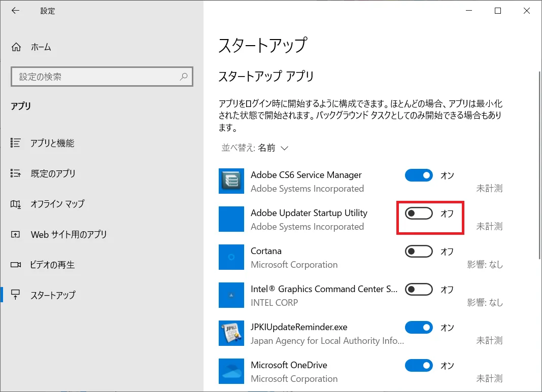
Task: Click JPKIUpdateReminder.exe name text
Action: click(x=299, y=327)
